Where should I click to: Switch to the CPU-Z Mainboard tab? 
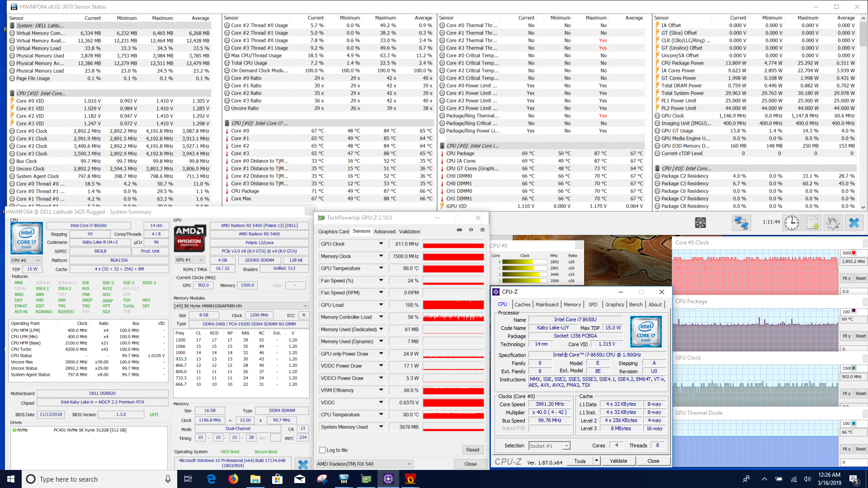point(547,305)
